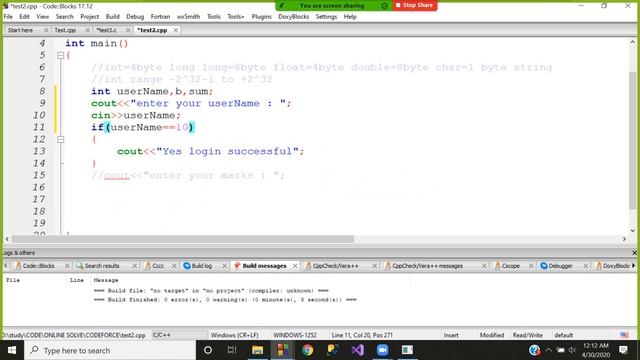This screenshot has height=360, width=640.
Task: Open File Explorer from the taskbar
Action: (257, 350)
